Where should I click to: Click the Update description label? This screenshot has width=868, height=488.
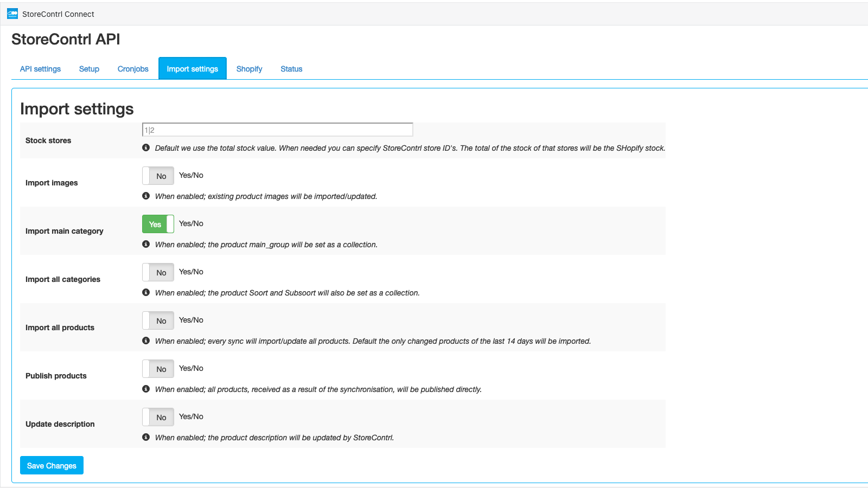60,424
